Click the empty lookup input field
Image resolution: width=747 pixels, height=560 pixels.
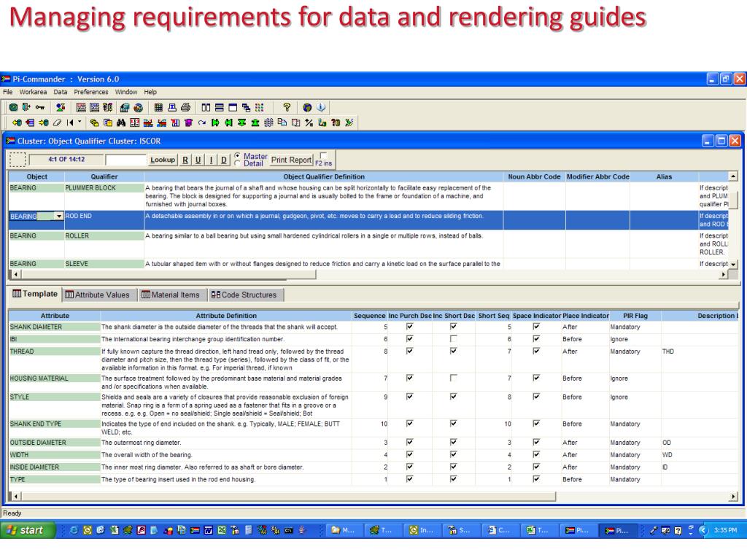[x=125, y=160]
